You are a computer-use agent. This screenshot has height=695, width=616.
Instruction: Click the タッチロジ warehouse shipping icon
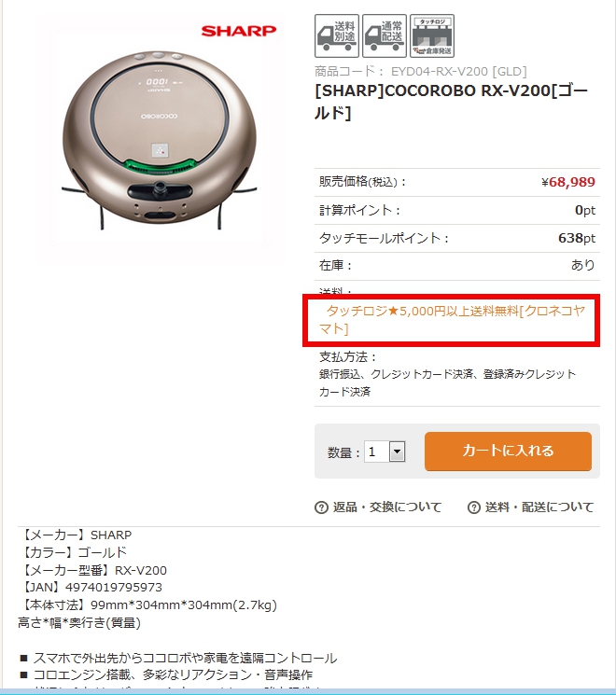pos(432,35)
